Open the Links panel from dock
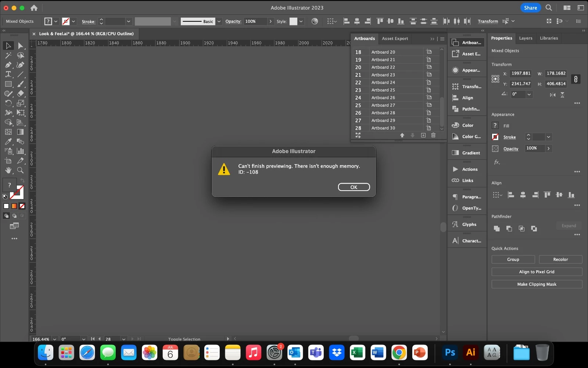 point(467,180)
